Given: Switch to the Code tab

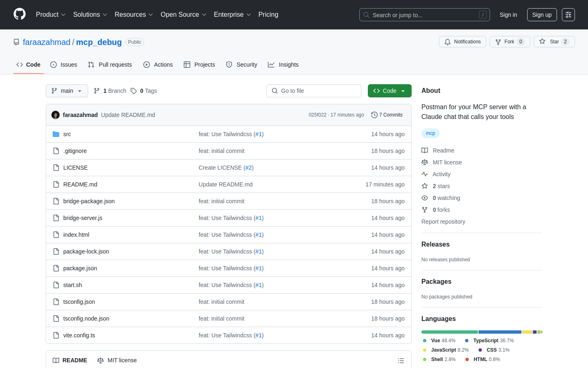Looking at the screenshot, I should pyautogui.click(x=29, y=65).
